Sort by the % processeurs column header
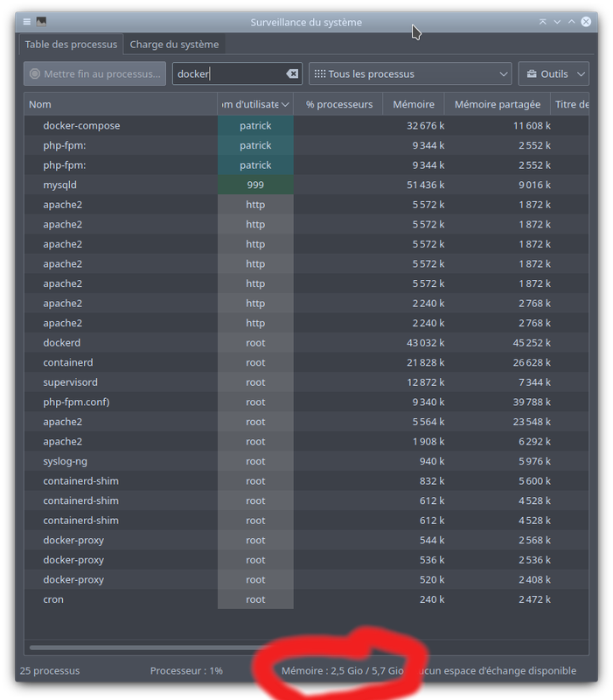The image size is (613, 700). point(338,104)
